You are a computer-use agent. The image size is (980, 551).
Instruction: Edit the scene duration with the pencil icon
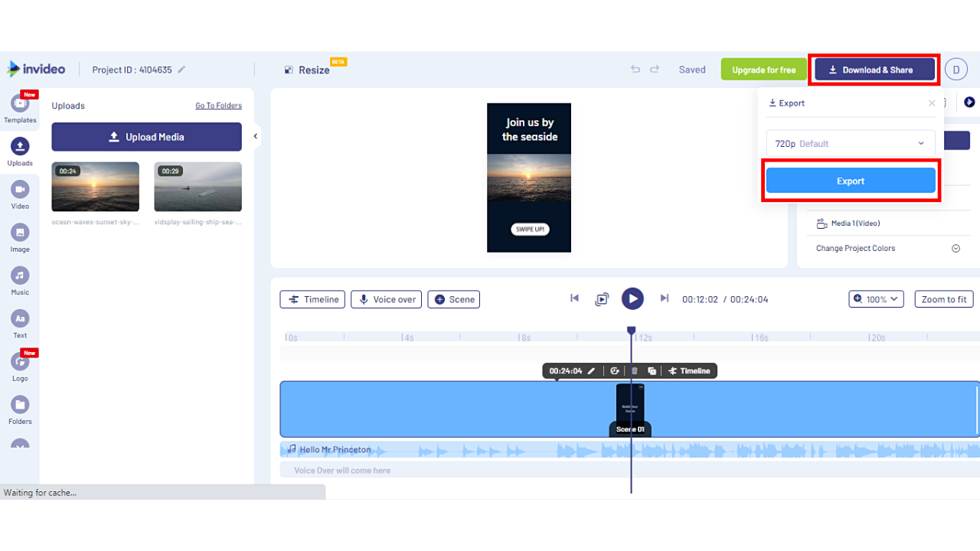pos(591,370)
